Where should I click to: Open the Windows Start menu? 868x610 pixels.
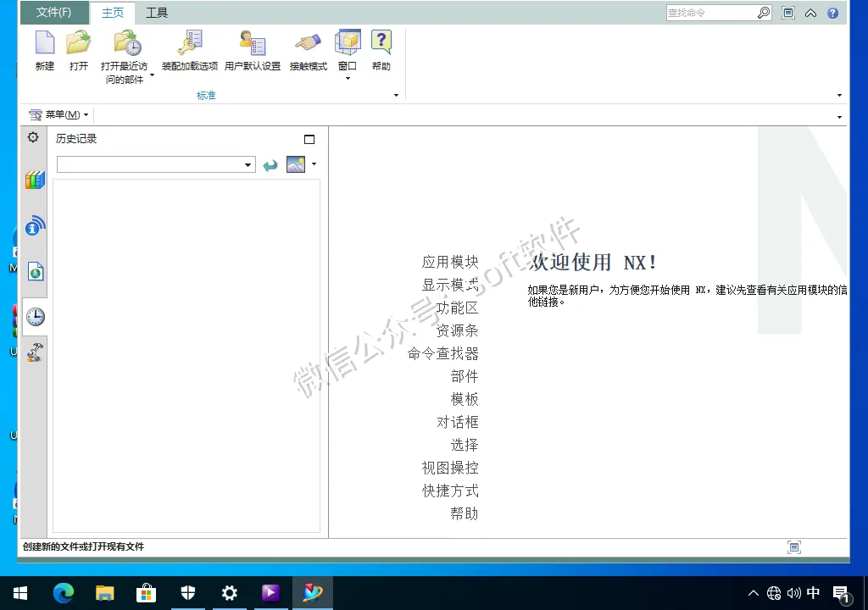(x=20, y=593)
